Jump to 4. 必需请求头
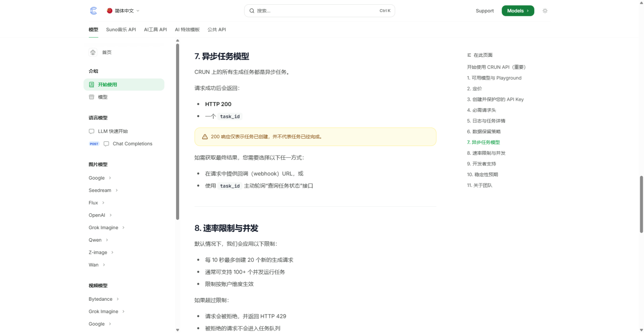This screenshot has height=333, width=644. pos(482,110)
